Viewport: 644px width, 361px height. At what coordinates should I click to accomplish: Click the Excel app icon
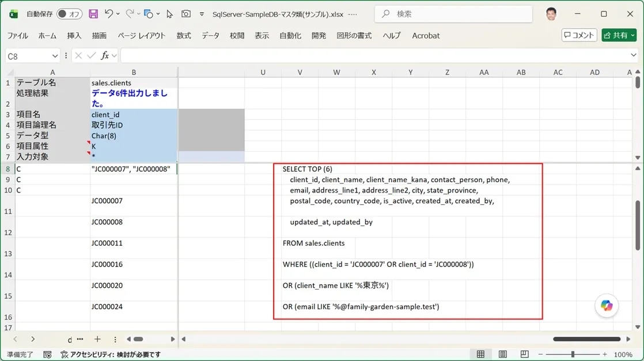14,14
